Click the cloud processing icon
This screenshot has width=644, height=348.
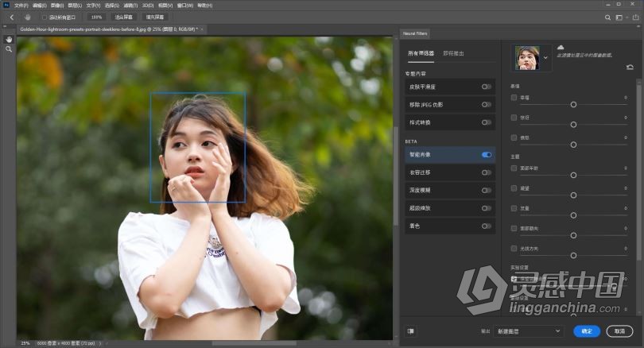pyautogui.click(x=561, y=47)
